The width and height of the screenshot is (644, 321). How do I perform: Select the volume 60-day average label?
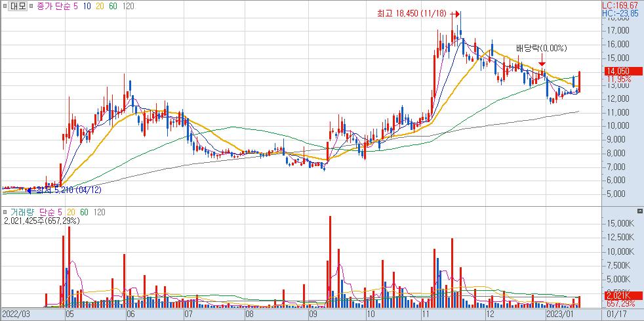85,212
